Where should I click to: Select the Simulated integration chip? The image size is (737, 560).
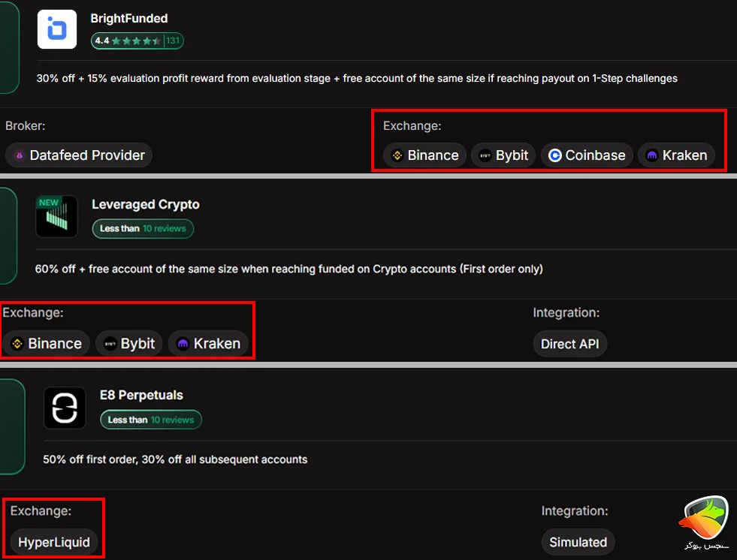[x=578, y=542]
